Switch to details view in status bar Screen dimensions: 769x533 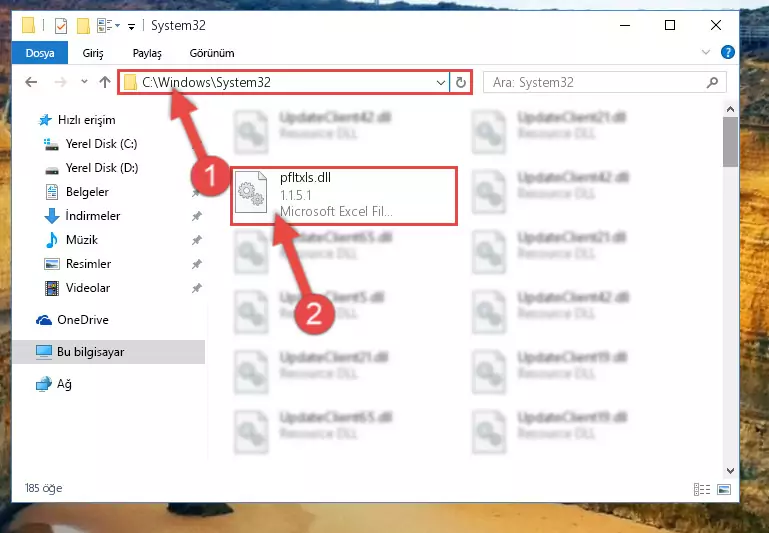pyautogui.click(x=702, y=489)
